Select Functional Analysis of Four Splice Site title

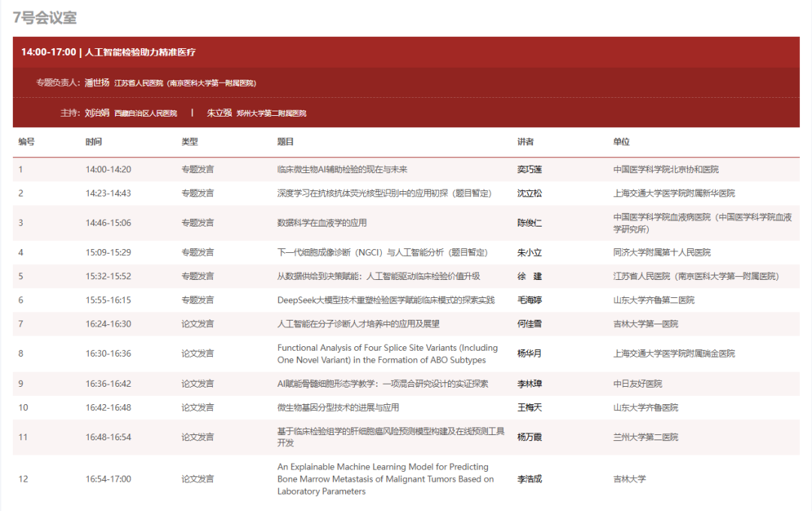(387, 354)
